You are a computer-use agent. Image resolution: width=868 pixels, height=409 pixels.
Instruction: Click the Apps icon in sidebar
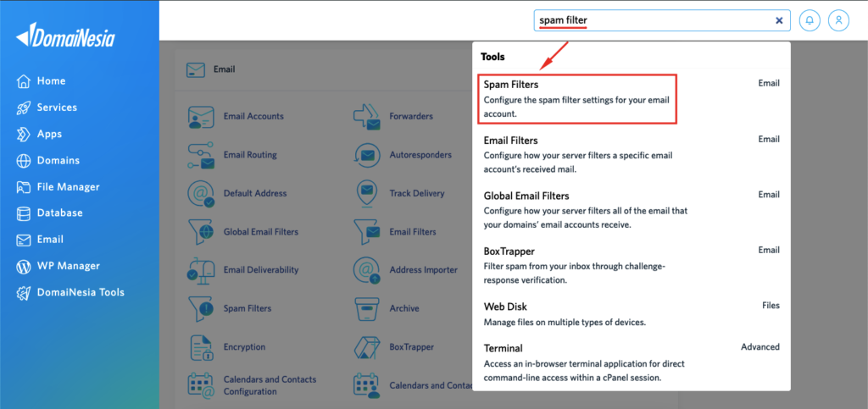point(23,135)
